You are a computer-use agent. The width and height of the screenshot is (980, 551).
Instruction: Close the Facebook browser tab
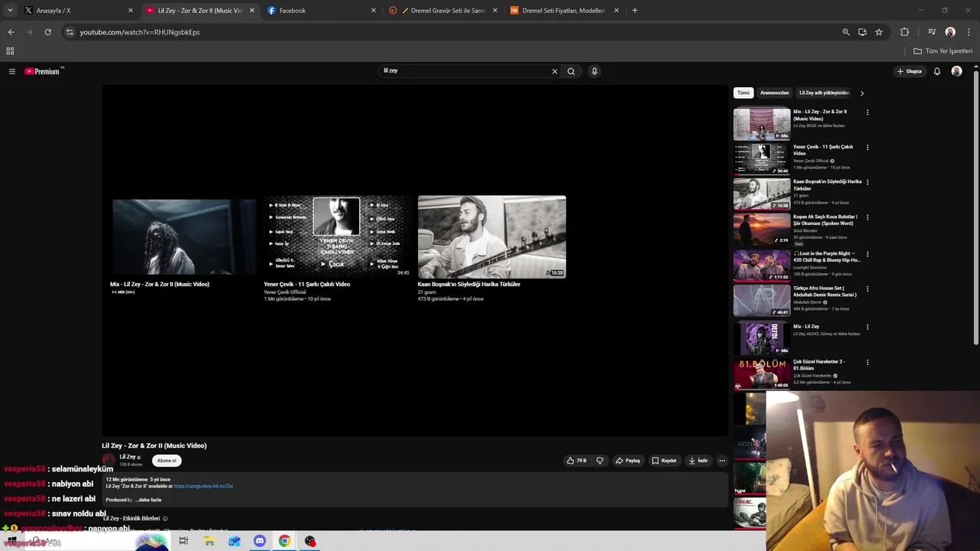374,11
